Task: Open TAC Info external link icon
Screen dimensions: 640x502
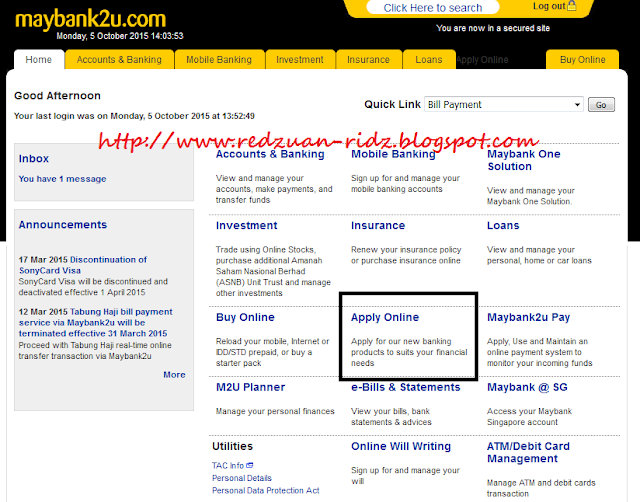Action: click(x=249, y=465)
